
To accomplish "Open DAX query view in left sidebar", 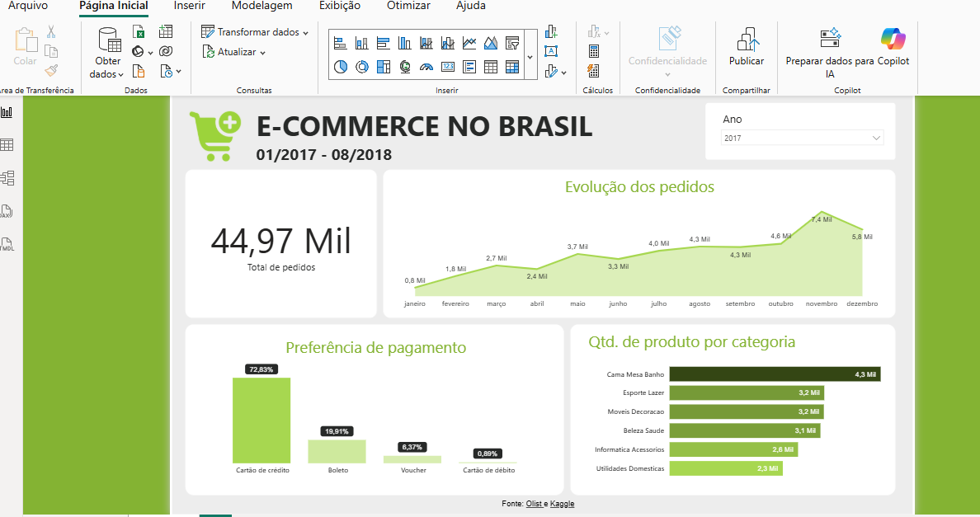I will tap(7, 211).
